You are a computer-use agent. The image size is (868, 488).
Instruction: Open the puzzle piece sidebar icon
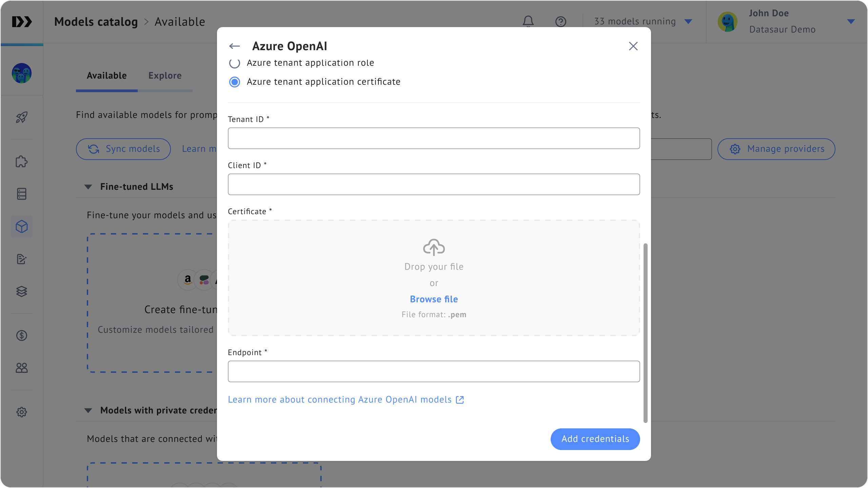coord(22,161)
